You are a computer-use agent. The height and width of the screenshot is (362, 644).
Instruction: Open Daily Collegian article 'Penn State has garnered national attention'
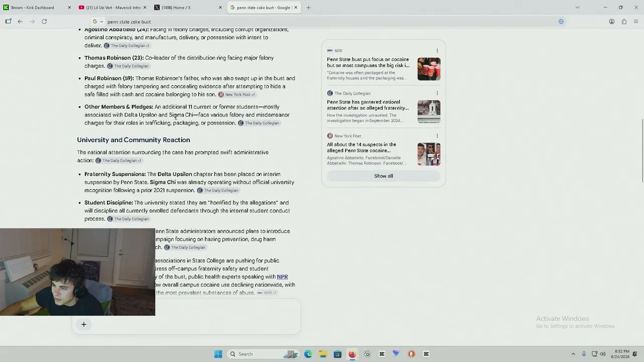click(x=368, y=105)
